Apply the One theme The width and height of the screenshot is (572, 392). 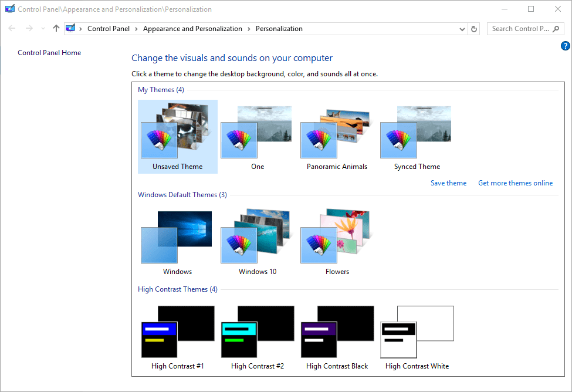coord(257,137)
